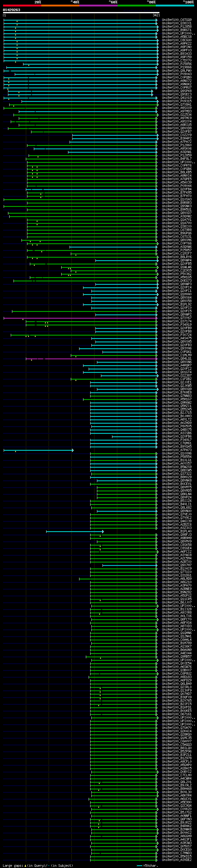
Task: Click the cyan ~100% identity legend segment
Action: pyautogui.click(x=175, y=6)
